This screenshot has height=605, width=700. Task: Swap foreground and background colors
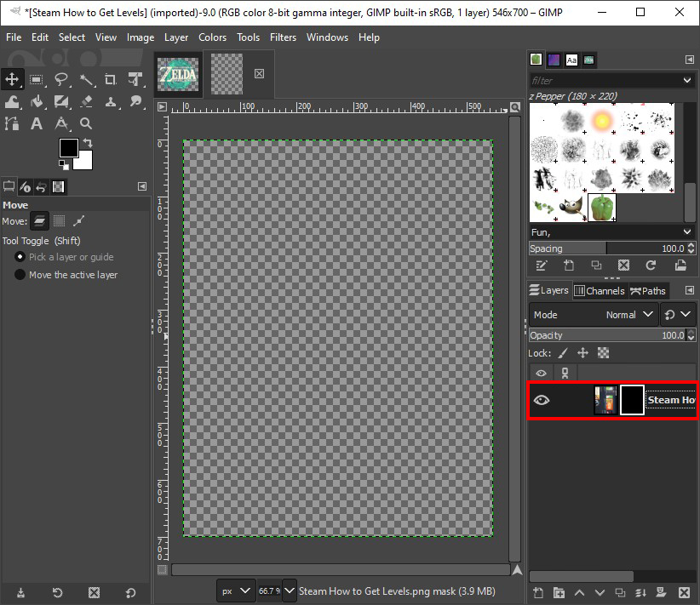point(87,143)
